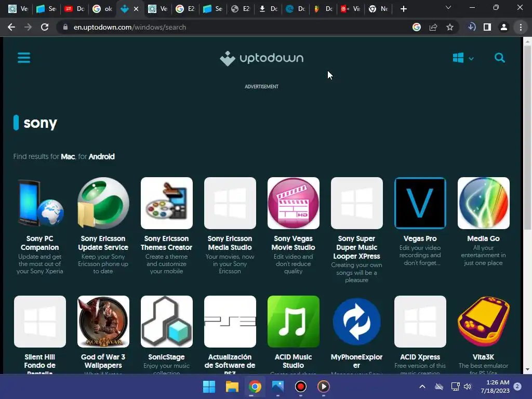Switch to the first 'E2' Google tab

point(185,9)
